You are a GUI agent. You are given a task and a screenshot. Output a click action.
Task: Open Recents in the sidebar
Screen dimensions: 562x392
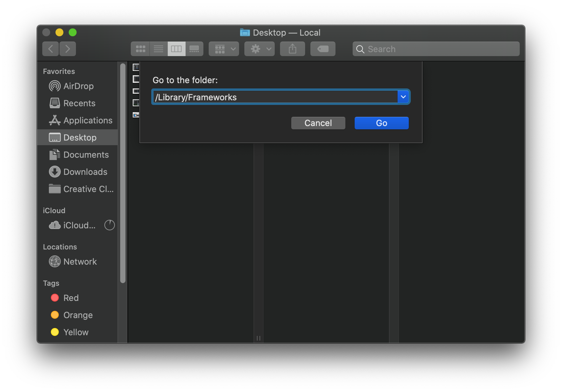(x=78, y=103)
